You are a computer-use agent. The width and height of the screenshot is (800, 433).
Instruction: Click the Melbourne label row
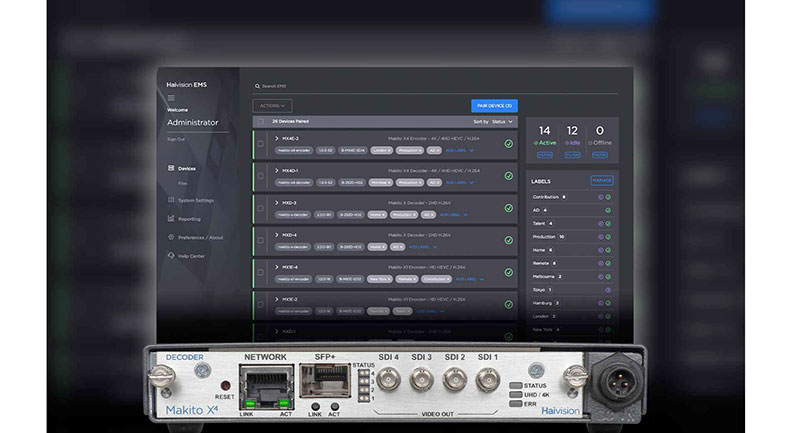pos(572,276)
